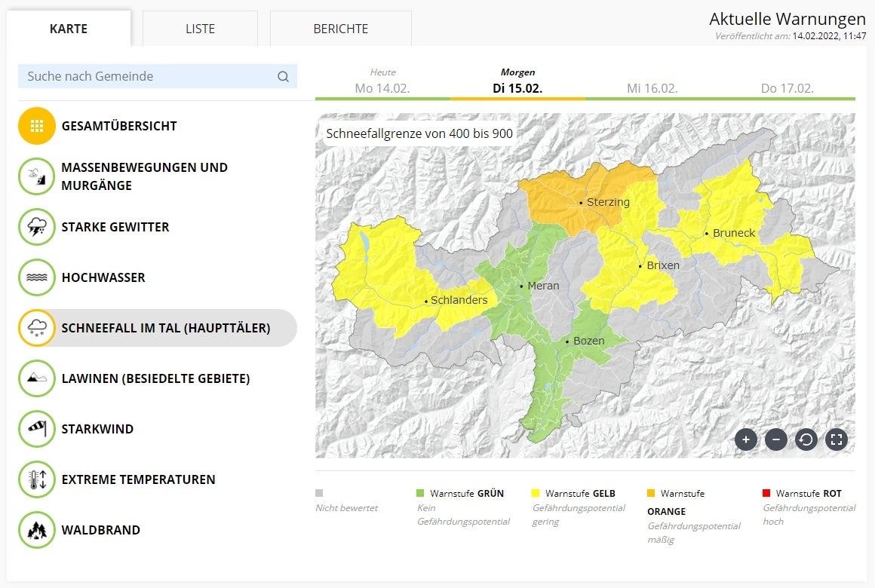The width and height of the screenshot is (875, 588).
Task: Reset the map view
Action: pos(806,439)
